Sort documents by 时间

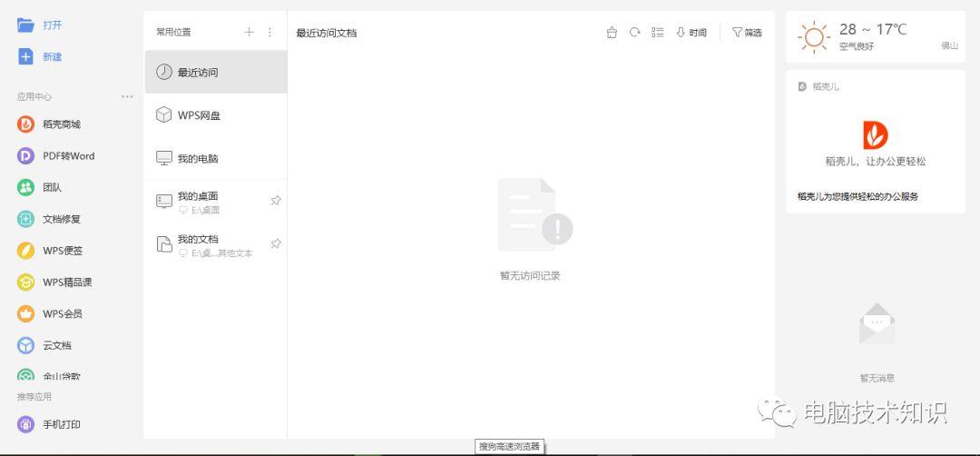point(691,33)
